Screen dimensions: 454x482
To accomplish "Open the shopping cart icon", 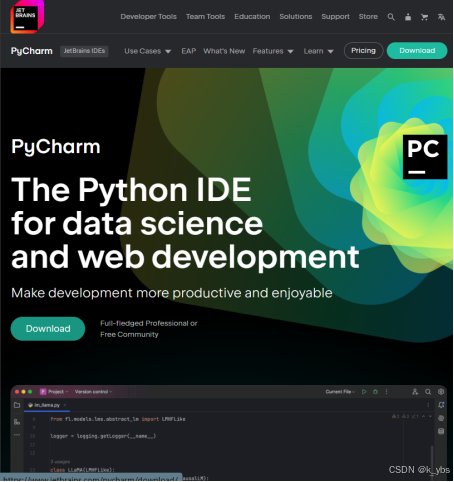I will 424,17.
